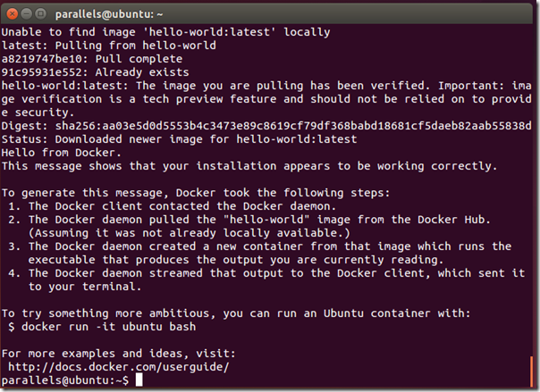Click step 2 mentioning Docker Hub
The image size is (540, 392).
pyautogui.click(x=249, y=226)
